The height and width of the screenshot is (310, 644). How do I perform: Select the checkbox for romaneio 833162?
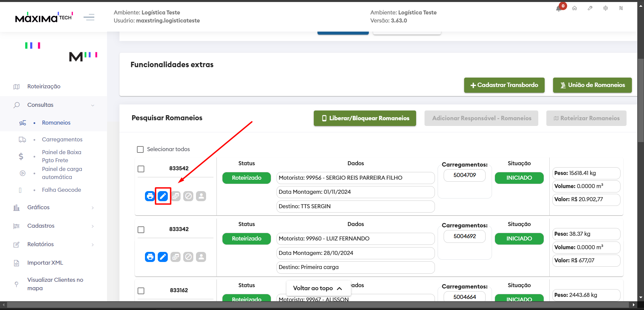point(141,291)
